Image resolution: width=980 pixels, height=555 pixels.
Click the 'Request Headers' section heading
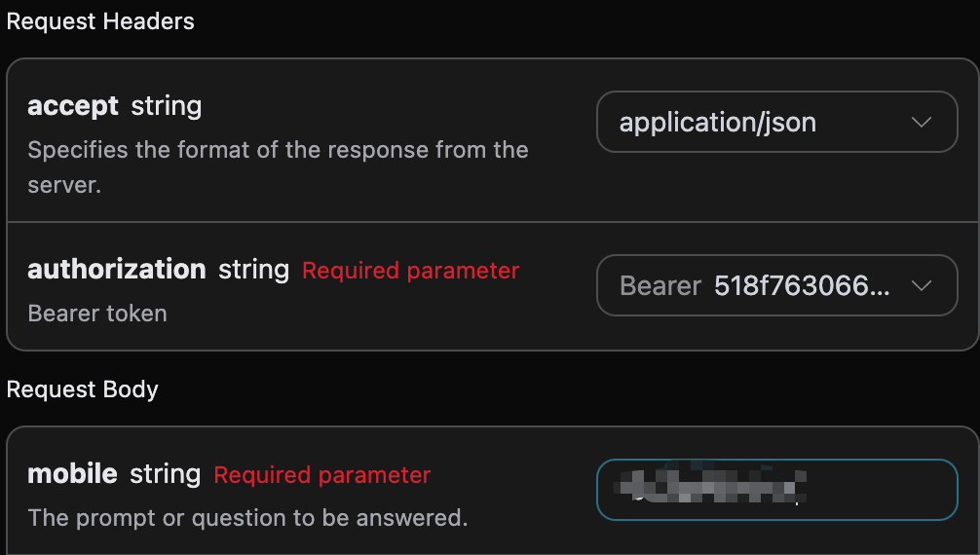[100, 21]
